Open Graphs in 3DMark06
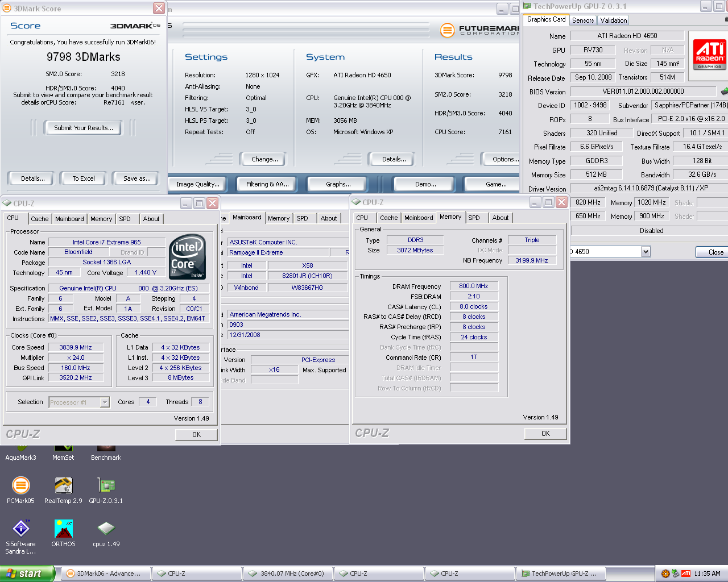This screenshot has height=582, width=728. click(338, 184)
